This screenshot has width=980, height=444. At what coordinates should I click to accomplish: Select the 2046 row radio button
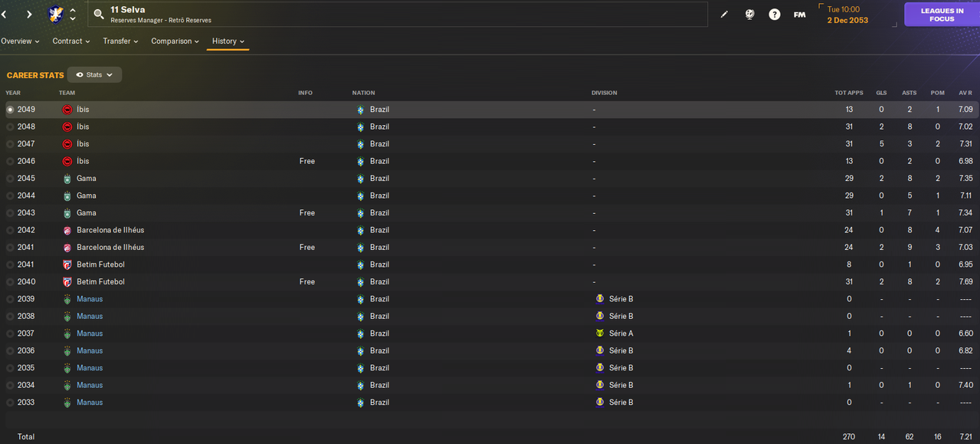pos(10,161)
